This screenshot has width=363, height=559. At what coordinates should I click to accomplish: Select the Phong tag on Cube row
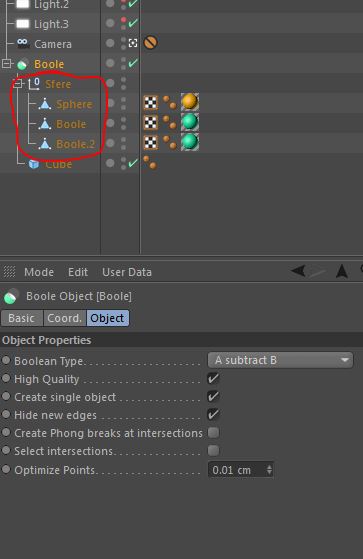150,162
